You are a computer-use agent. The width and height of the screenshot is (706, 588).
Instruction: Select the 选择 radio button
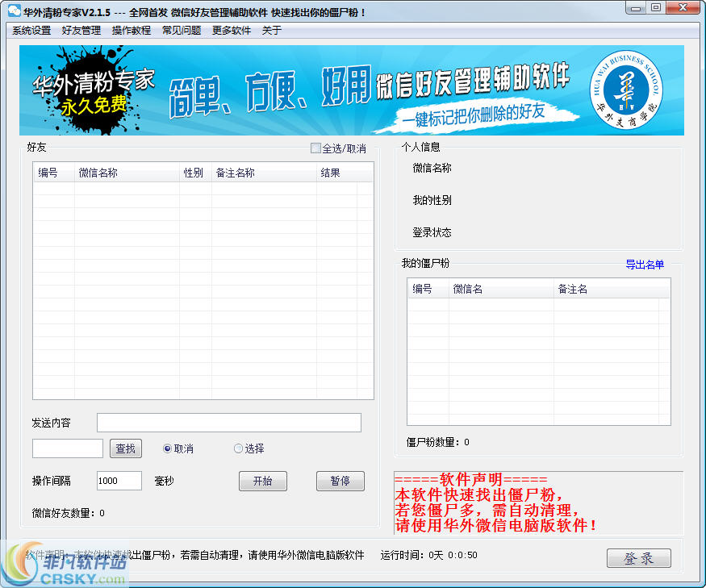(237, 448)
